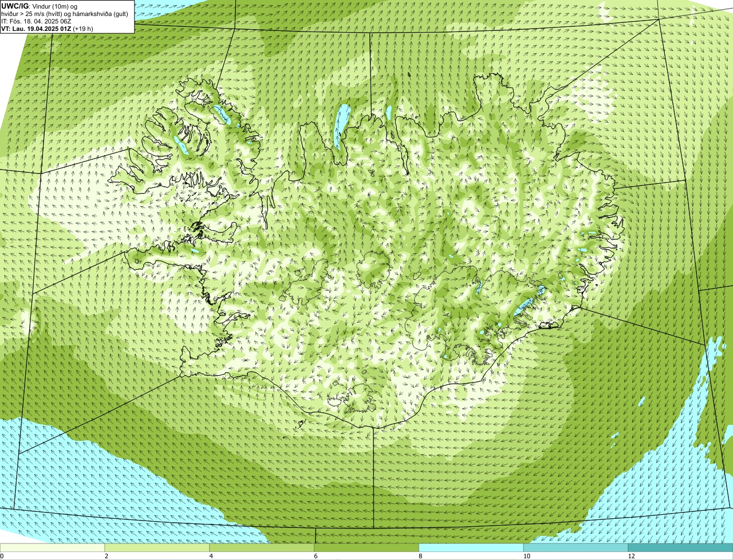
Task: Click the "4" label on the color scale
Action: point(211,556)
